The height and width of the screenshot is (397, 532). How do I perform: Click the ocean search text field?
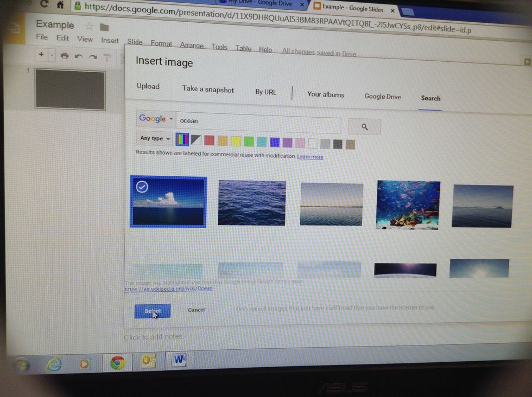click(258, 123)
